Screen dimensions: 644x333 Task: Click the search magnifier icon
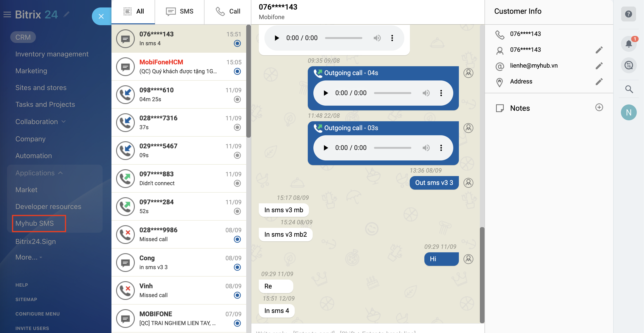[629, 89]
